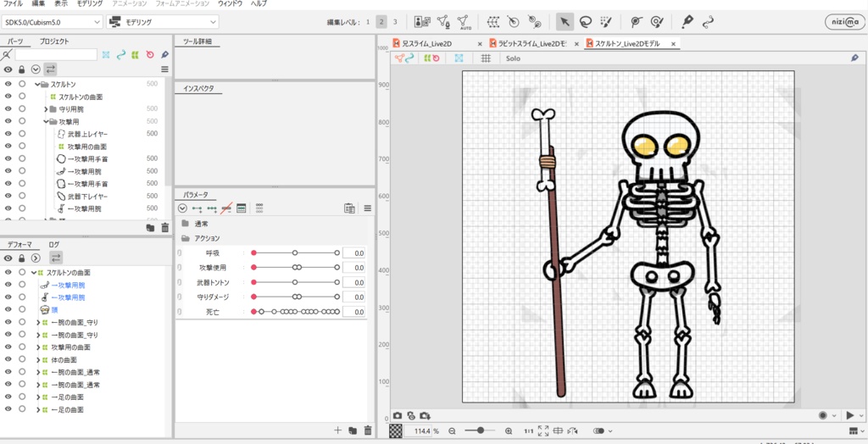This screenshot has width=868, height=444.
Task: Open the SDK5.0/Cubism5.0 version dropdown
Action: click(x=53, y=21)
